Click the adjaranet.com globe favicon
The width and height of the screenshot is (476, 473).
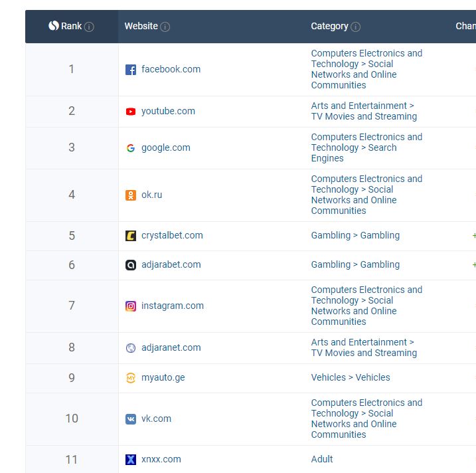tap(131, 348)
